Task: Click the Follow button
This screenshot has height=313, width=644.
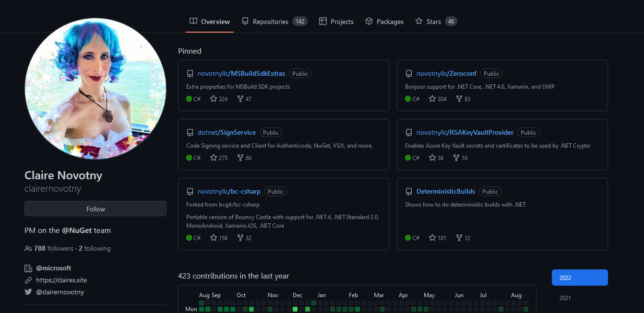Action: tap(95, 209)
